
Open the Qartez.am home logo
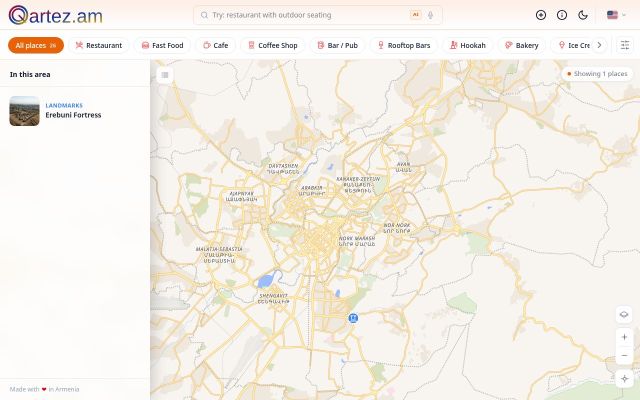coord(56,15)
